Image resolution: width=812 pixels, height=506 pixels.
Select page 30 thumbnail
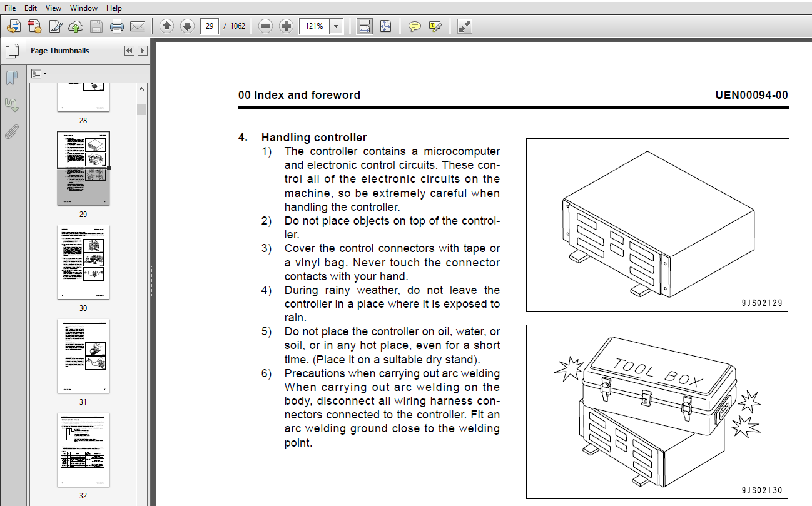(x=83, y=262)
